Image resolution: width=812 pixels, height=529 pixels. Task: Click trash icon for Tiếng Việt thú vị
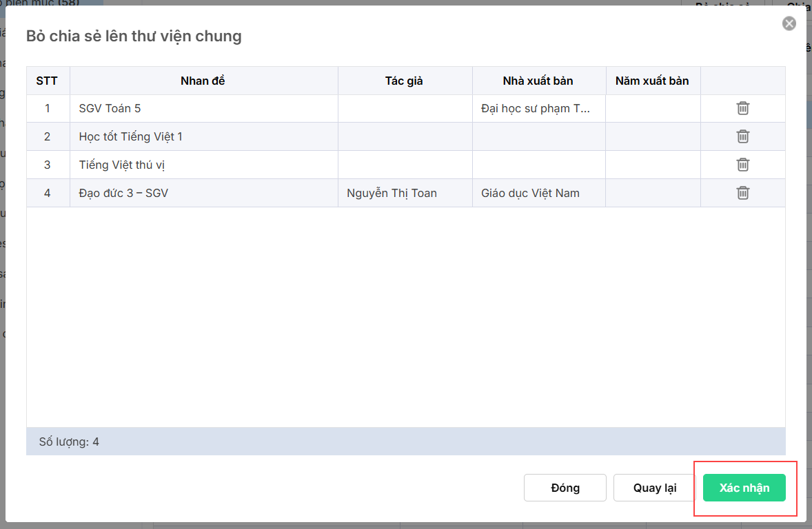pyautogui.click(x=742, y=165)
